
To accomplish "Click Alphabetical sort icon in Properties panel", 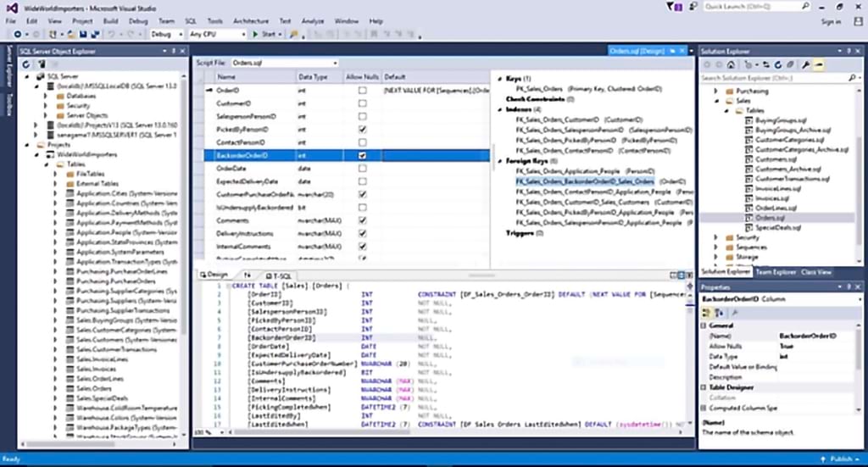I will point(719,313).
